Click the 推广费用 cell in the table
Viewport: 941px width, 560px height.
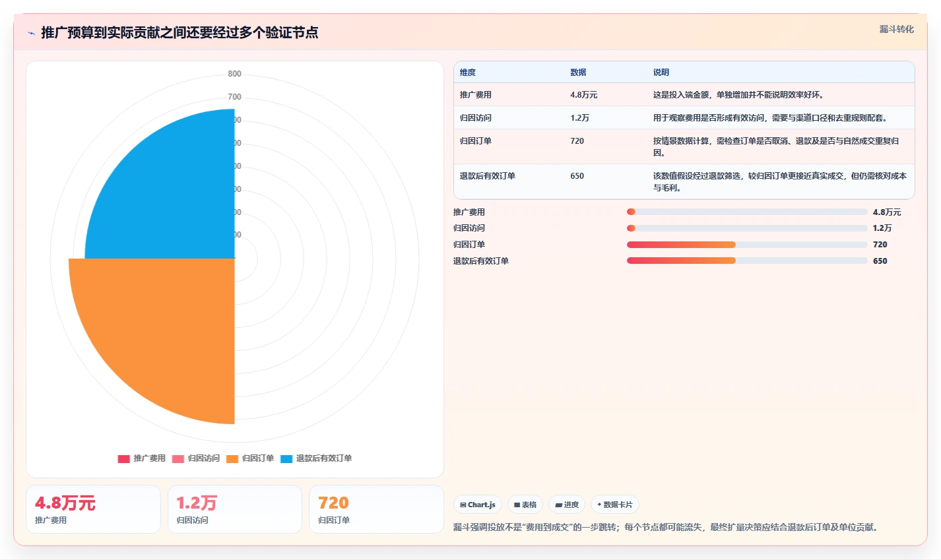(476, 95)
